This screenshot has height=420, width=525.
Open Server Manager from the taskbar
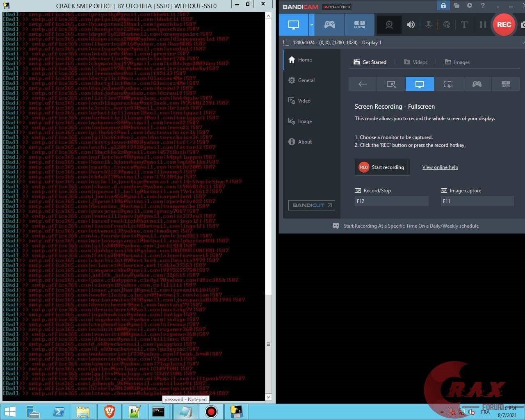pos(33,411)
